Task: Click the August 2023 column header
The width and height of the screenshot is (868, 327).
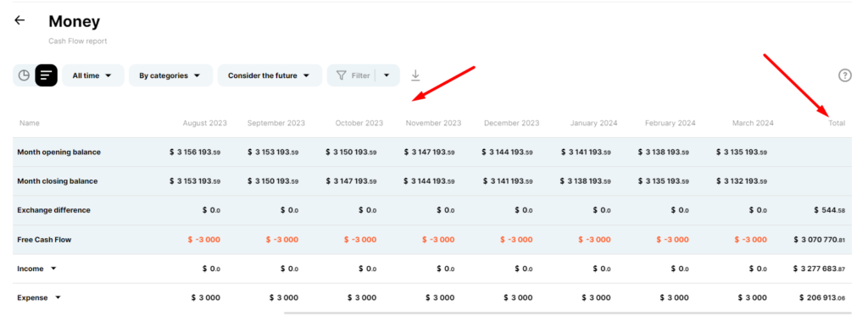Action: tap(205, 123)
